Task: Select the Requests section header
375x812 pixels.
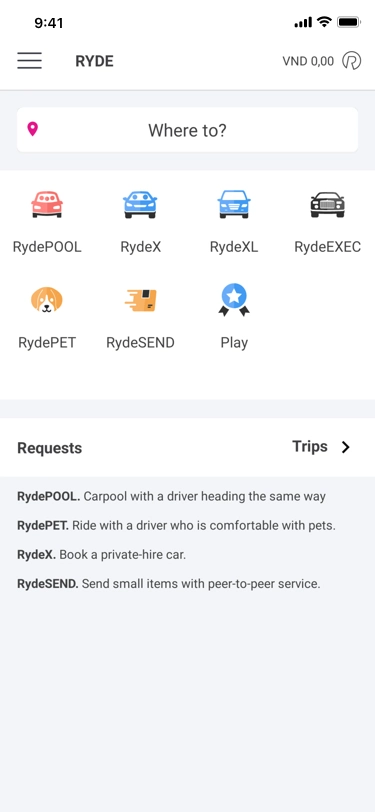Action: click(50, 448)
